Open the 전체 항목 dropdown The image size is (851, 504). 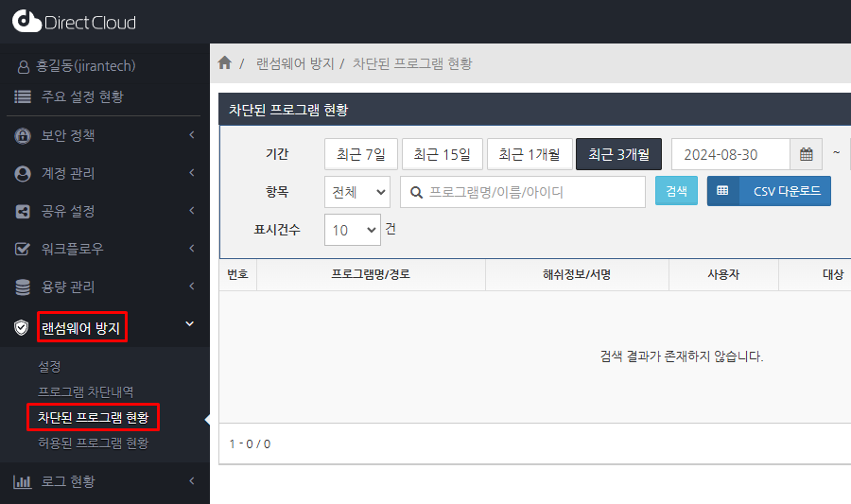point(356,192)
